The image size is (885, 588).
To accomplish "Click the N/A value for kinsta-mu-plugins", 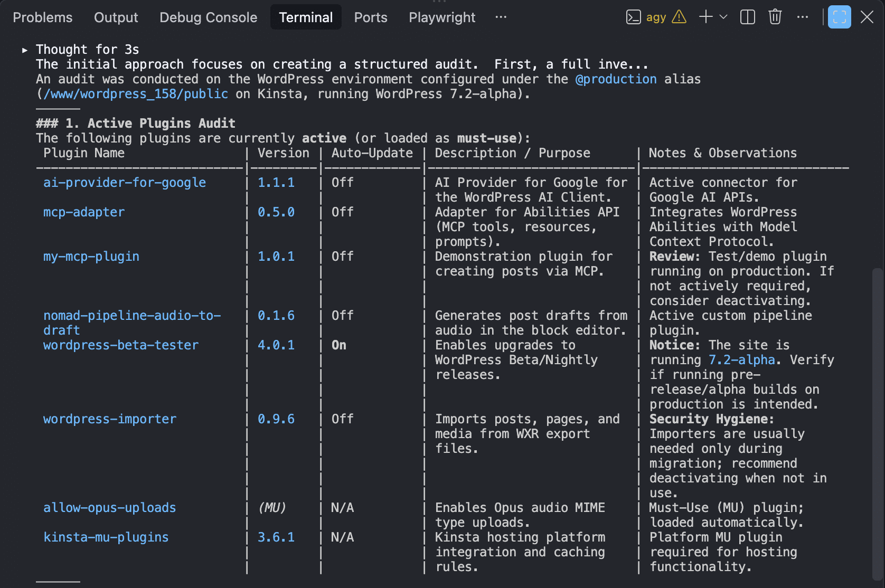I will 342,537.
